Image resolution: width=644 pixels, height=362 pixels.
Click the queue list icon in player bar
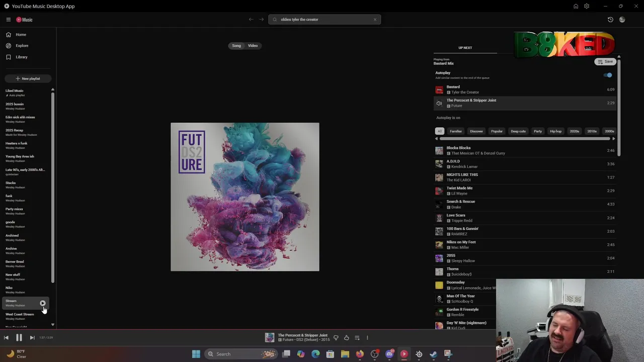[357, 338]
